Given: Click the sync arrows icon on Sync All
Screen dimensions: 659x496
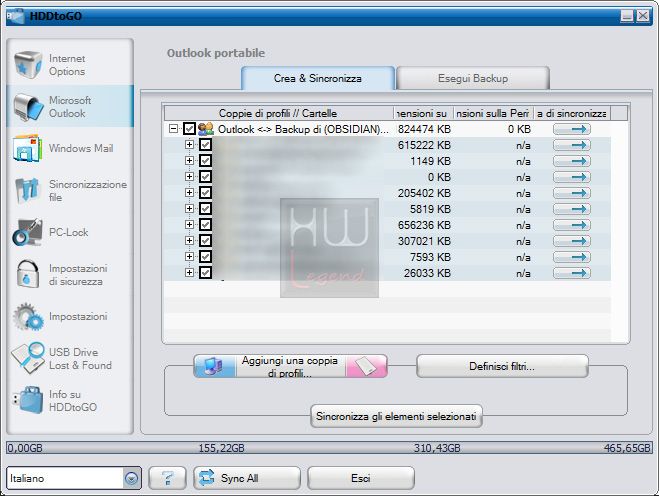Looking at the screenshot, I should pyautogui.click(x=206, y=478).
